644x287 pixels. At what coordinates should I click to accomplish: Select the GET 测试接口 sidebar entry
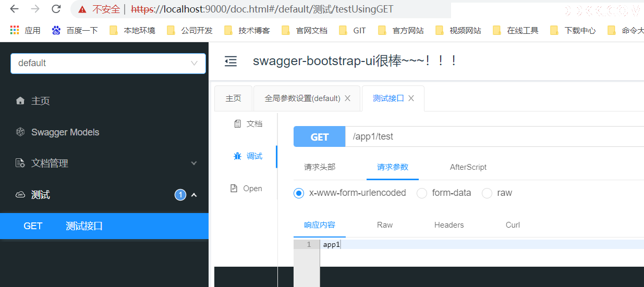[x=104, y=226]
